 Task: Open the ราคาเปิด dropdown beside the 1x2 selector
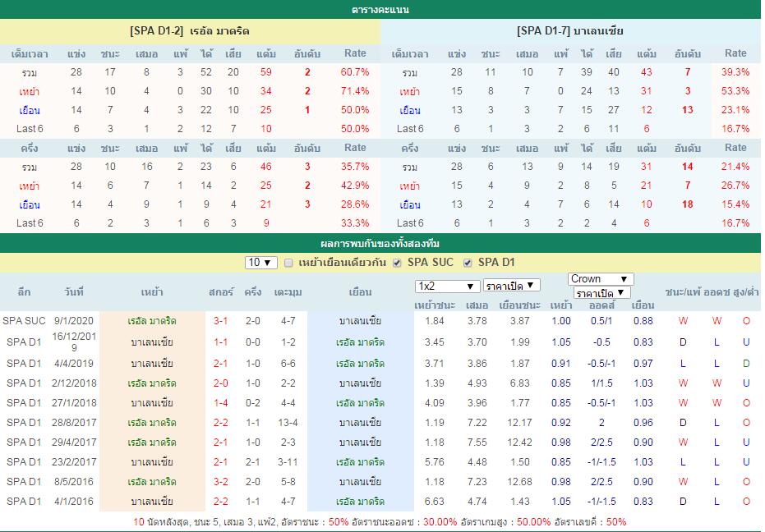pos(511,286)
